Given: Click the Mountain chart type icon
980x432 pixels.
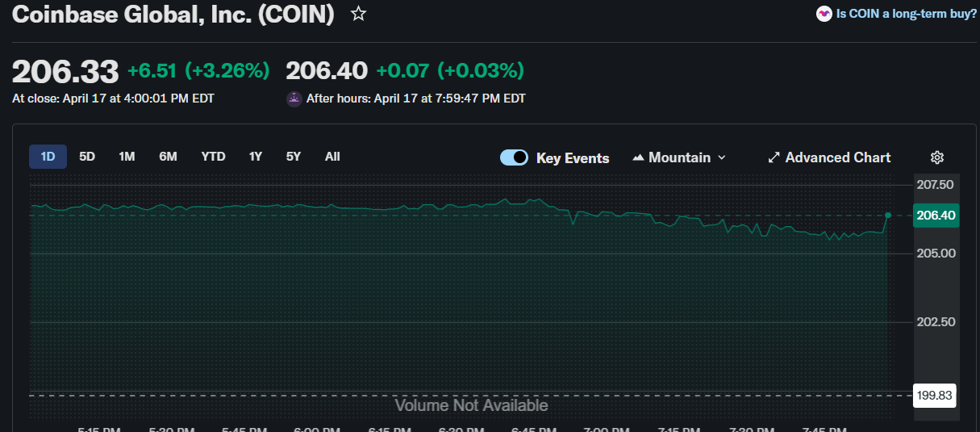Looking at the screenshot, I should [638, 157].
